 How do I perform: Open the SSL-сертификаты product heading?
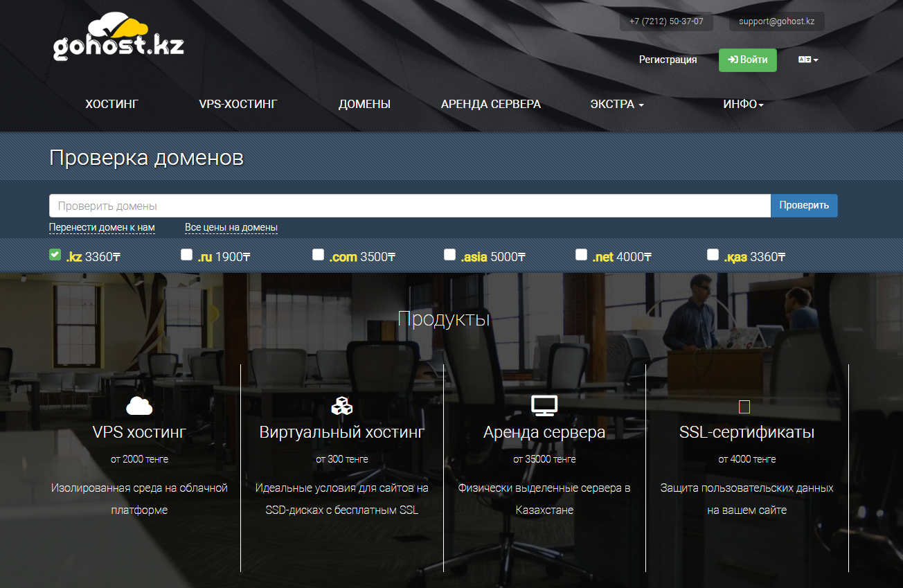746,432
